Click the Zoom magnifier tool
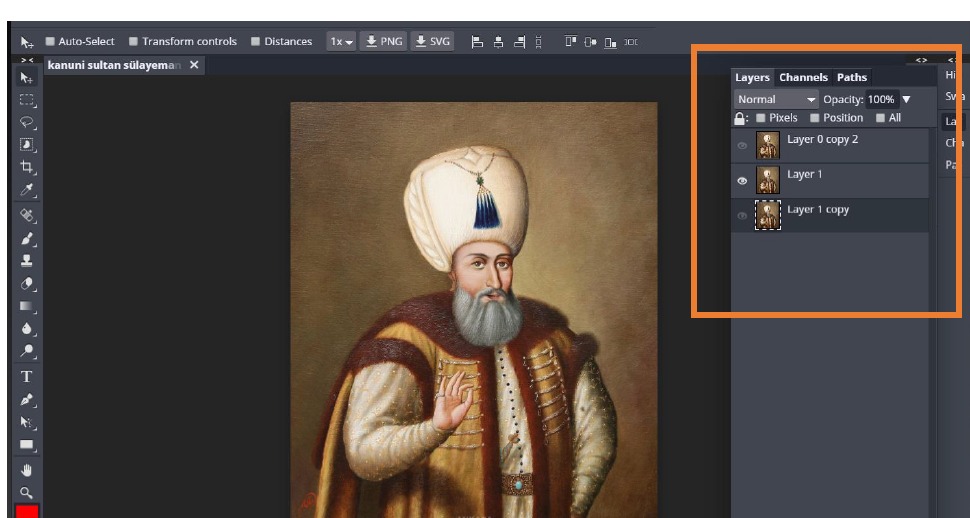 coord(27,492)
